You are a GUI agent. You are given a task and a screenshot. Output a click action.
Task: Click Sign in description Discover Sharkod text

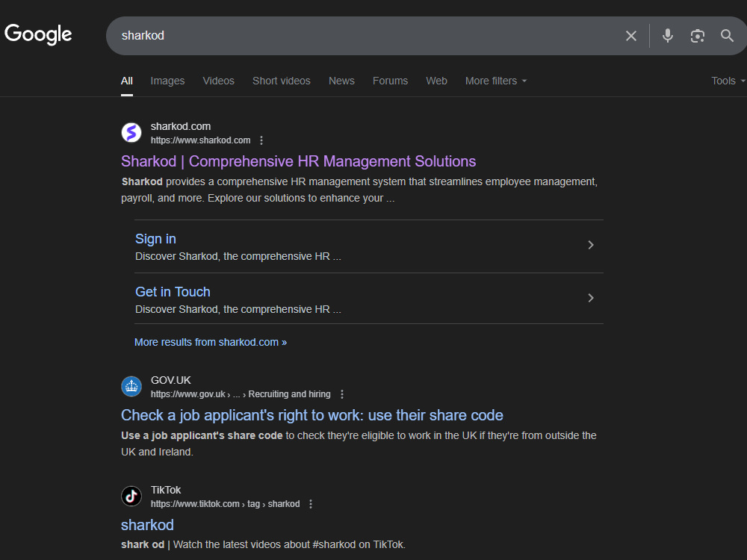[238, 257]
